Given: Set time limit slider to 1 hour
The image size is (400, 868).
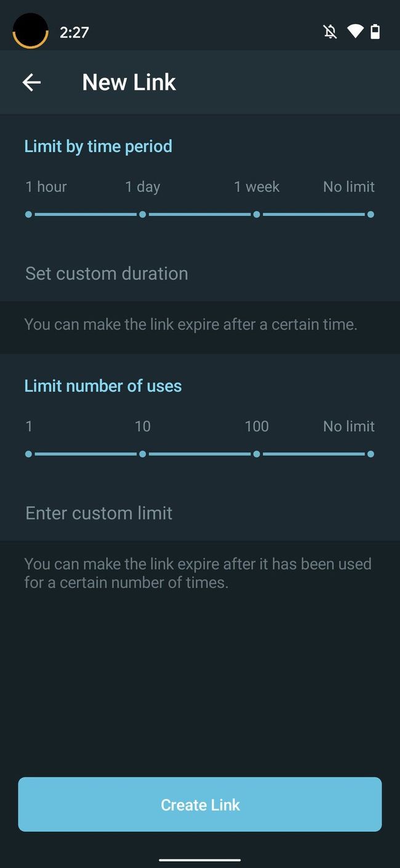Looking at the screenshot, I should (x=28, y=214).
